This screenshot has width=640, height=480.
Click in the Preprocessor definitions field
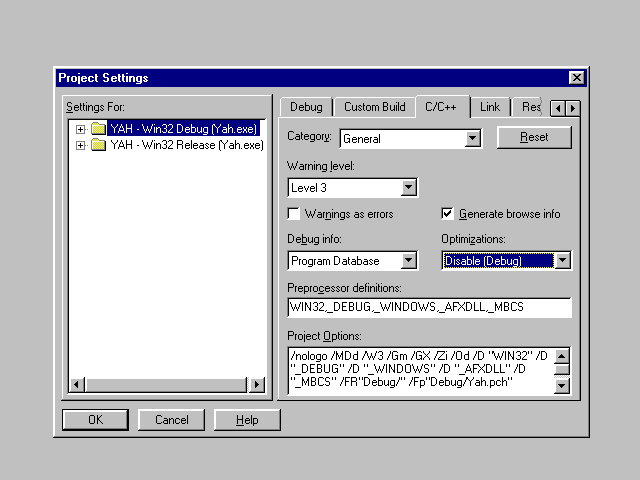click(429, 307)
